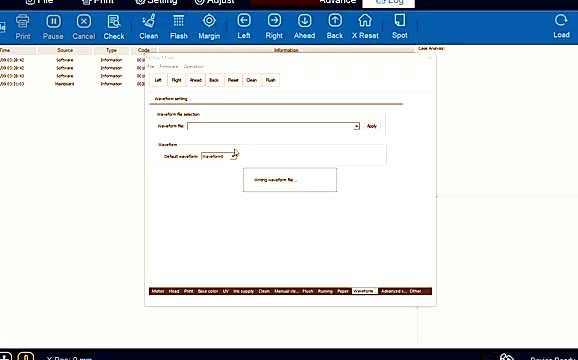Select the Waveform tab
The image size is (578, 360).
[365, 291]
